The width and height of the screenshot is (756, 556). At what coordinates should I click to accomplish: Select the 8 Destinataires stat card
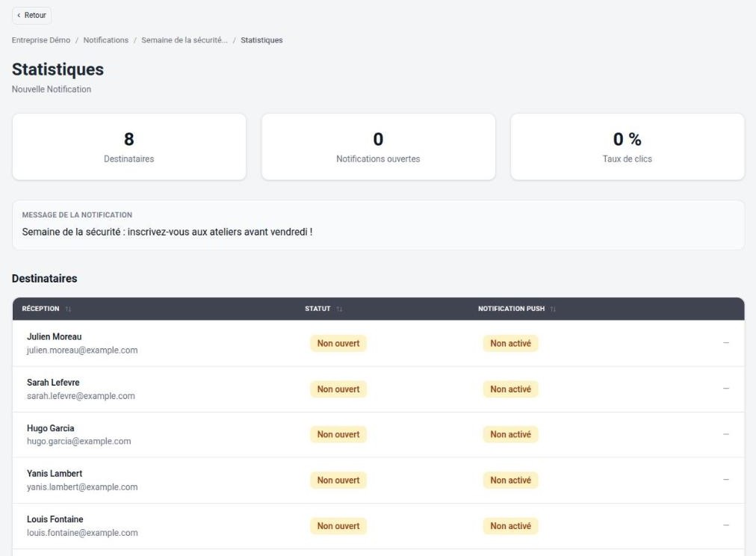point(129,146)
